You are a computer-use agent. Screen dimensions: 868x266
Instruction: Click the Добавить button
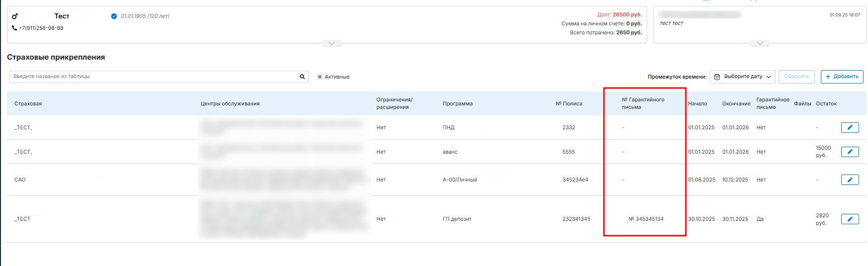pyautogui.click(x=842, y=77)
